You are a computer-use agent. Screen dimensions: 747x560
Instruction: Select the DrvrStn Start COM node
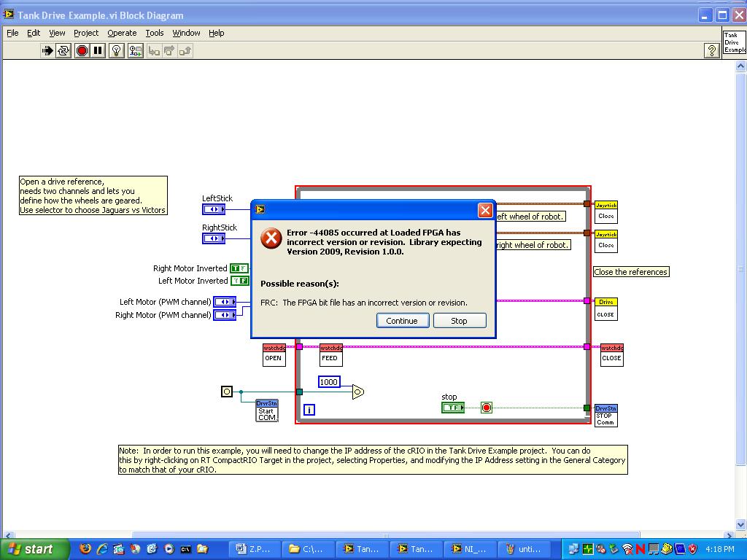point(267,410)
